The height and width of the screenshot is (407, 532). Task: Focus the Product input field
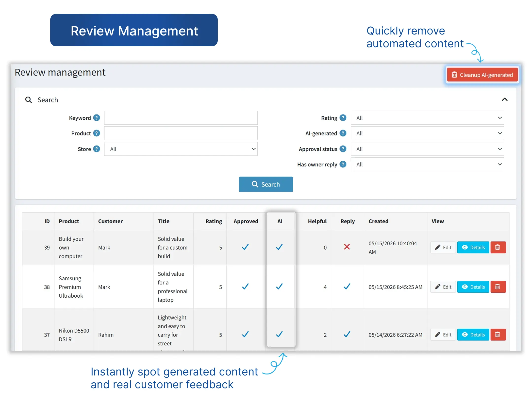181,133
